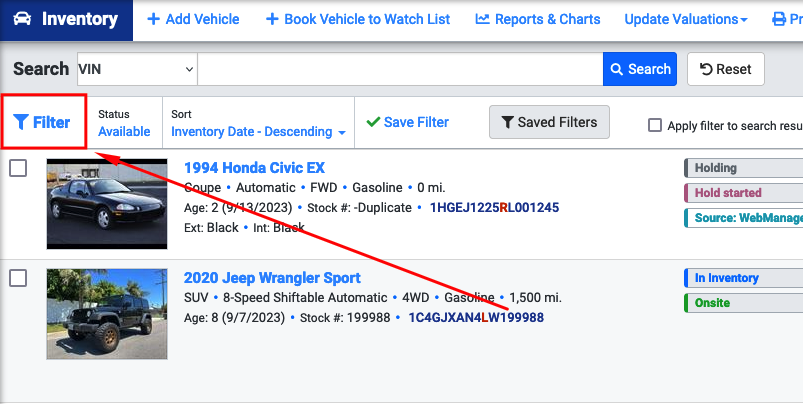Select the 2020 Jeep Wrangler Sport checkbox
803x404 pixels.
point(18,278)
